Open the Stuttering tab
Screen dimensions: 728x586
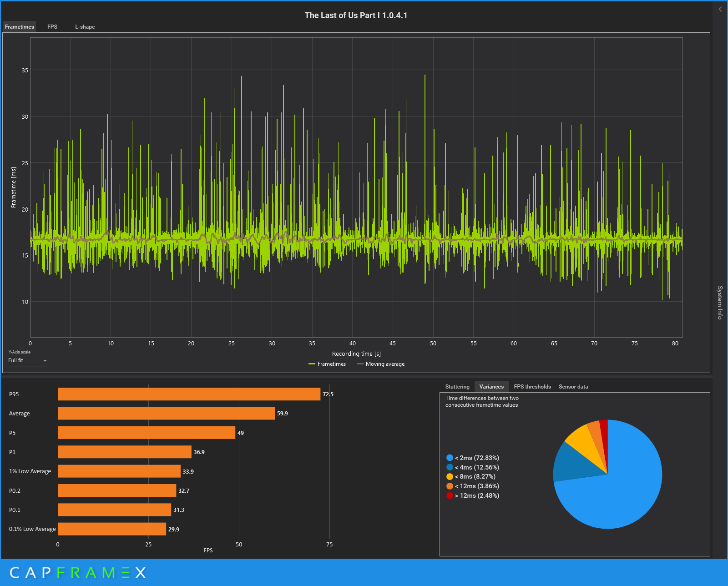click(457, 387)
